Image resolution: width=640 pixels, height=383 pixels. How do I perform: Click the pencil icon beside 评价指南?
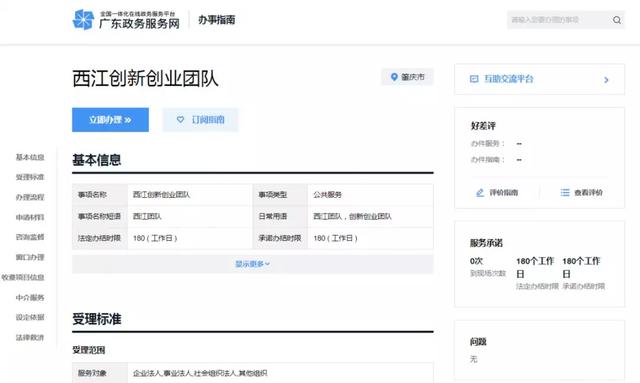[x=480, y=192]
